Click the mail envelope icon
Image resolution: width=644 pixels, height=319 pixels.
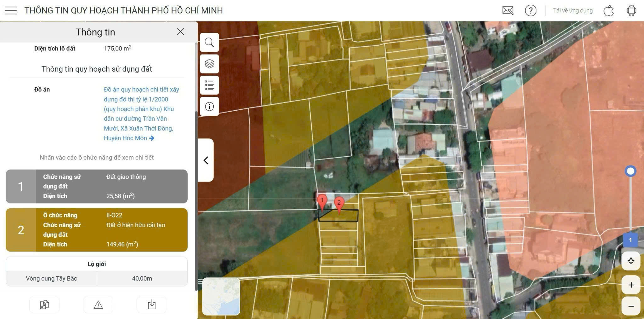(508, 10)
